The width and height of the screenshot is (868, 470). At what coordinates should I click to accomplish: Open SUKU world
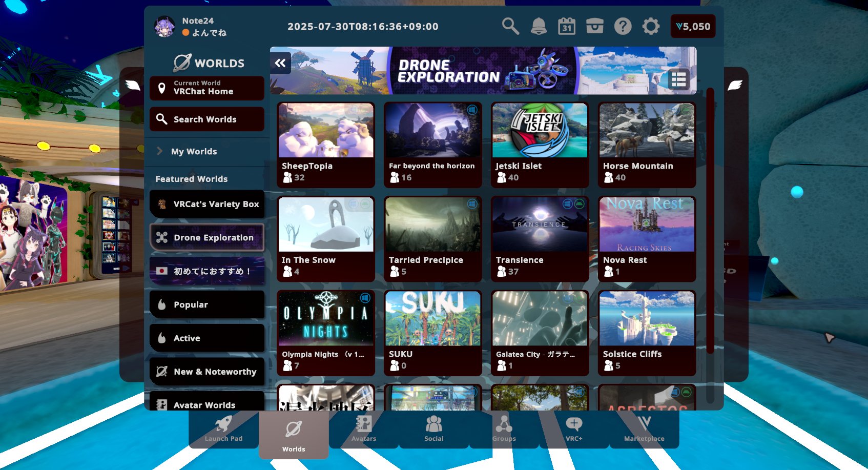coord(433,333)
